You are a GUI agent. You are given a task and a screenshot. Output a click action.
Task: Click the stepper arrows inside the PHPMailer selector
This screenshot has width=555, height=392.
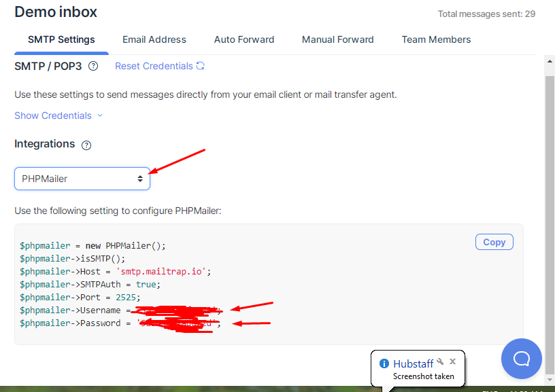click(x=140, y=178)
